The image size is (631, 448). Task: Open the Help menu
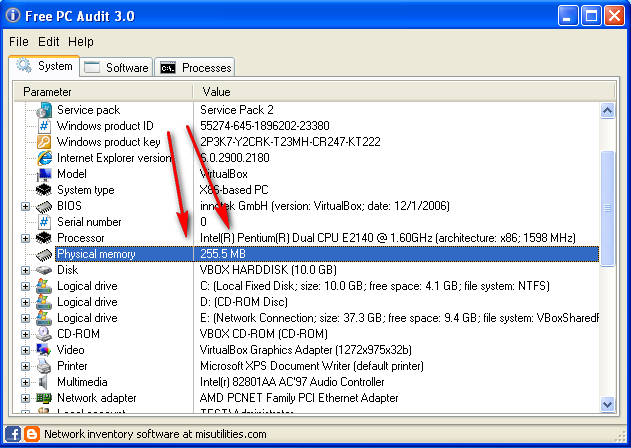(81, 41)
